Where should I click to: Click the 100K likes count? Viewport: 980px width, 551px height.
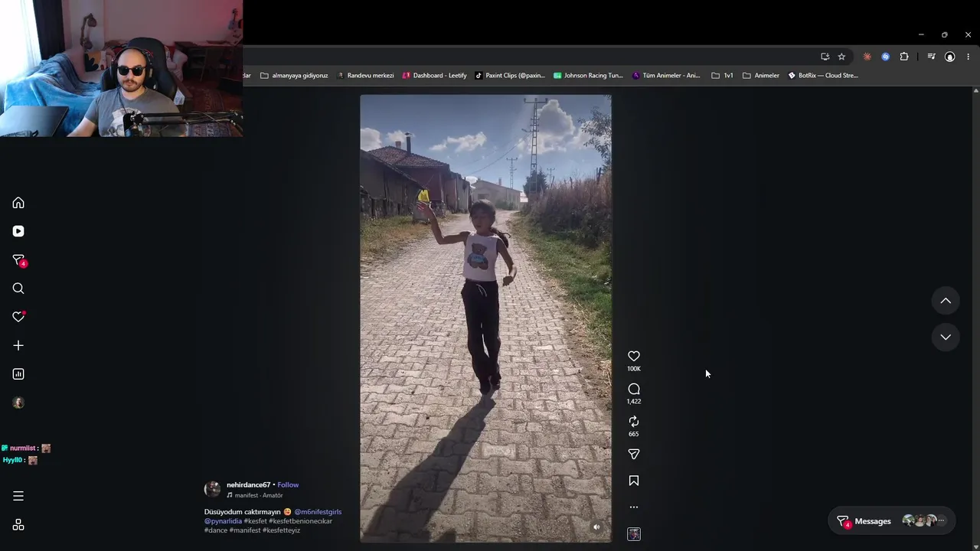pyautogui.click(x=634, y=369)
